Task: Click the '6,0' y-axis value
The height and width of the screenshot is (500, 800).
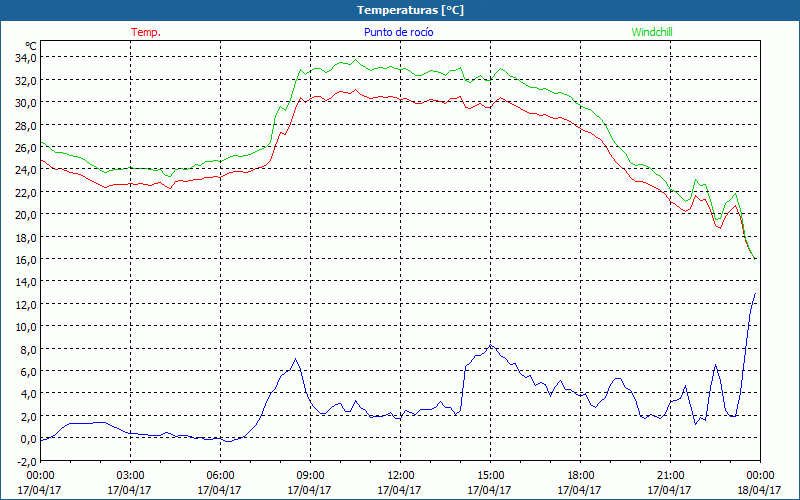Action: [28, 371]
